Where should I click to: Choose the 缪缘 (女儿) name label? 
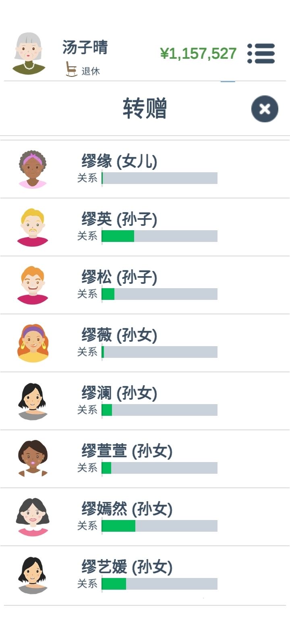pyautogui.click(x=119, y=161)
